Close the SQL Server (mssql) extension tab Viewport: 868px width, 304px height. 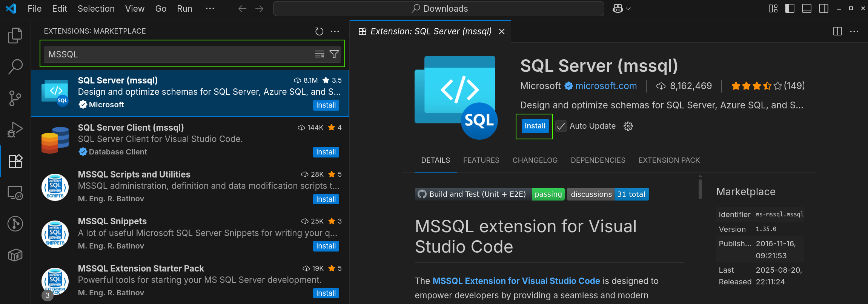(x=502, y=32)
